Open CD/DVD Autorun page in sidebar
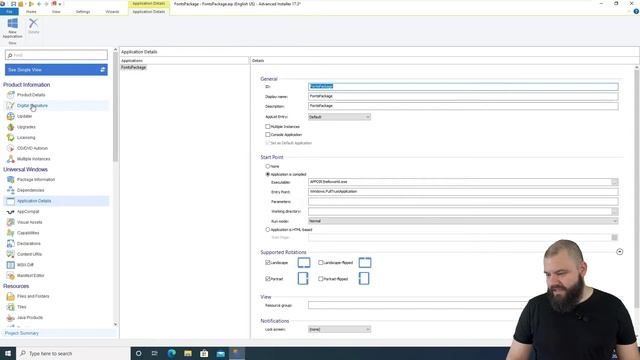Image resolution: width=640 pixels, height=360 pixels. (32, 148)
